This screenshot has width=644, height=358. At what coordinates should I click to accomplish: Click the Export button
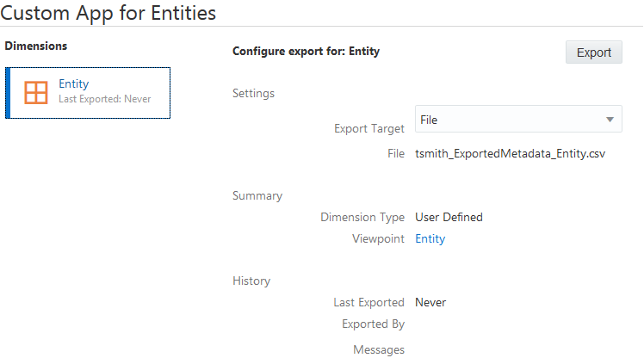(x=593, y=52)
